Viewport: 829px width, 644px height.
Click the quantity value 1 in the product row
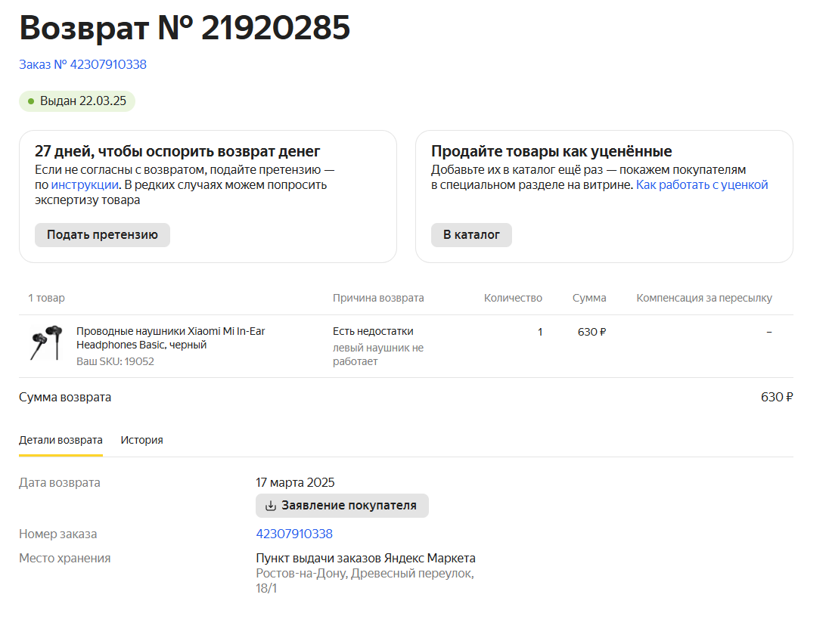[540, 332]
